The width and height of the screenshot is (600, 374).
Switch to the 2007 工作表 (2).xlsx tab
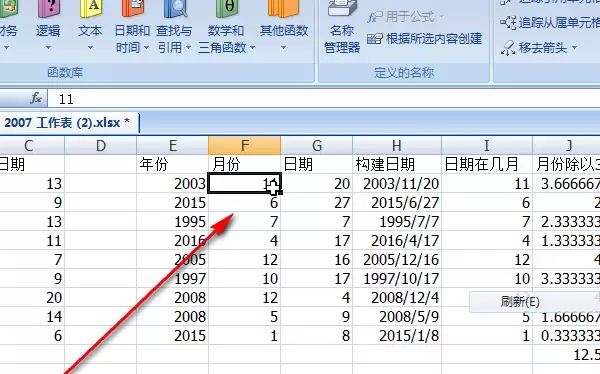tap(67, 123)
